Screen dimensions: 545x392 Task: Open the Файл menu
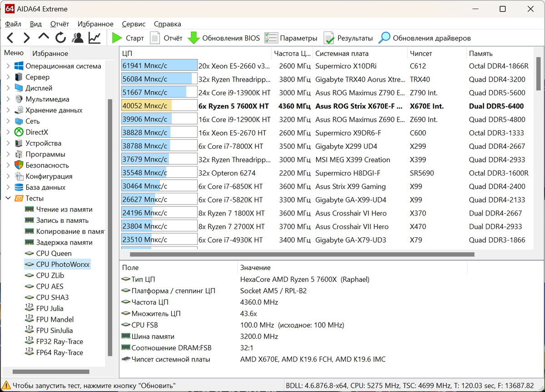coord(13,24)
